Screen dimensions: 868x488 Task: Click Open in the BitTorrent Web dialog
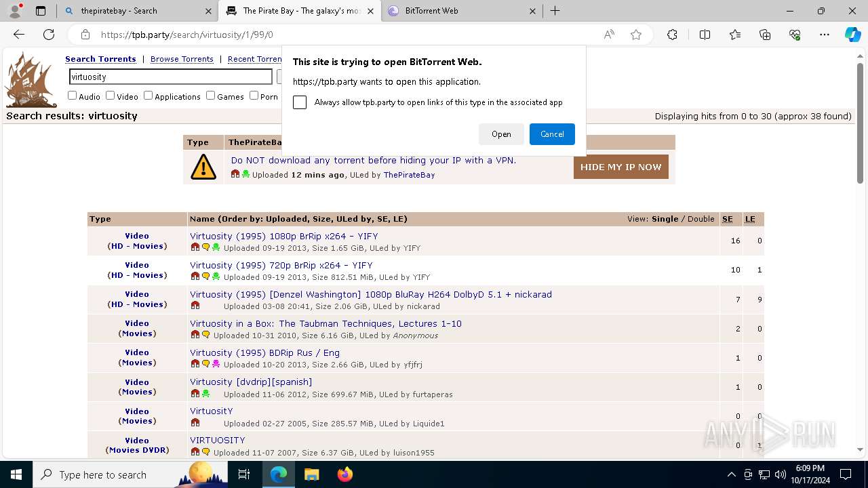coord(501,134)
